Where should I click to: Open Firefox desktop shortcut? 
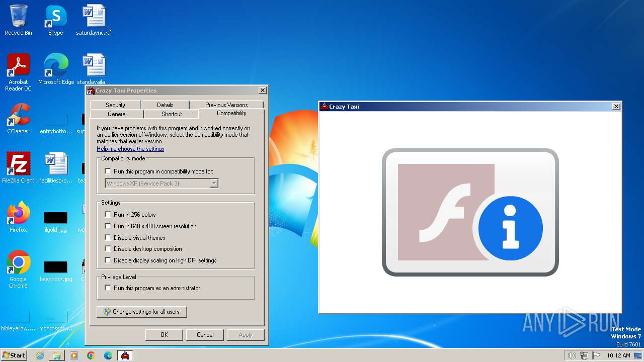[x=18, y=217]
